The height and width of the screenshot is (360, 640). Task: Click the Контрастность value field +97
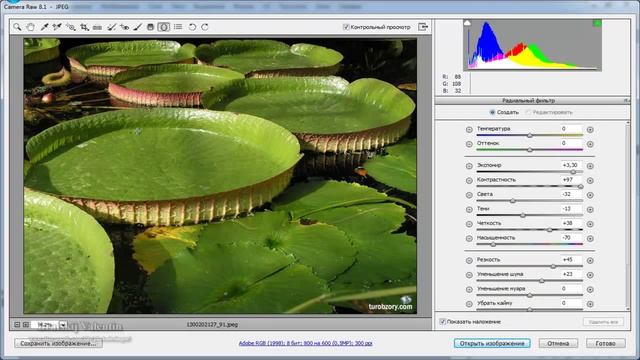pos(571,180)
